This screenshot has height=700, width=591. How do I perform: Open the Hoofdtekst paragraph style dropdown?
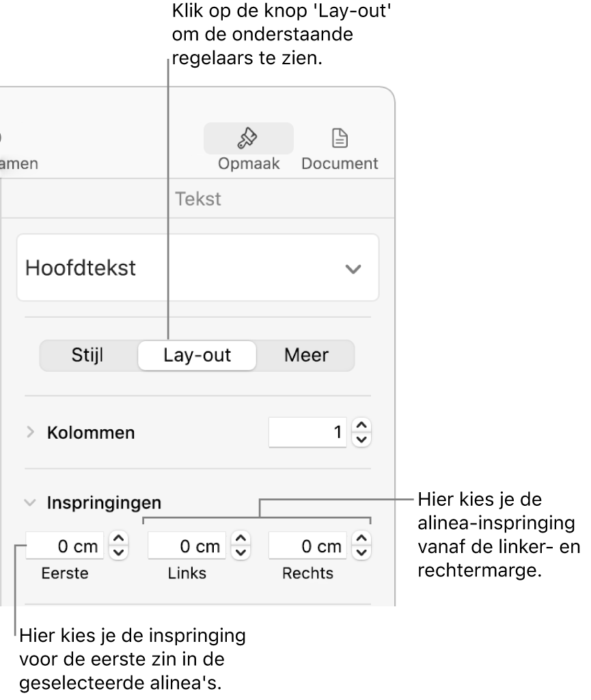pos(197,268)
